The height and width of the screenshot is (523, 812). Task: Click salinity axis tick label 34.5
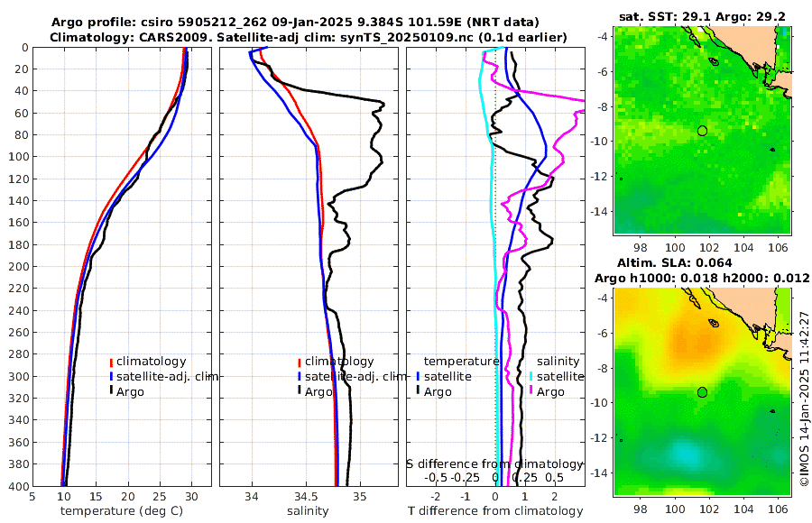(306, 496)
